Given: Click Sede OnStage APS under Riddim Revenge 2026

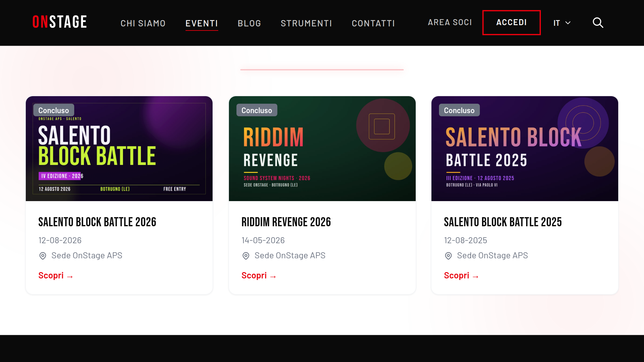Looking at the screenshot, I should click(x=290, y=255).
